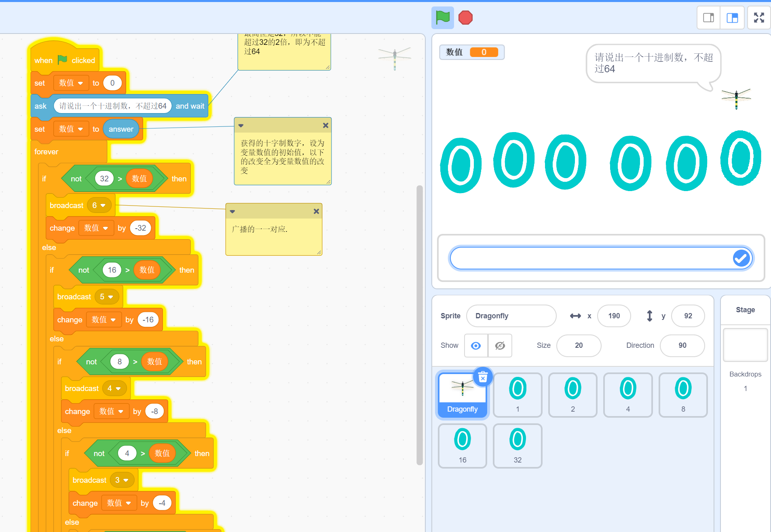Click the Stage panel label
Viewport: 771px width, 532px height.
click(745, 310)
